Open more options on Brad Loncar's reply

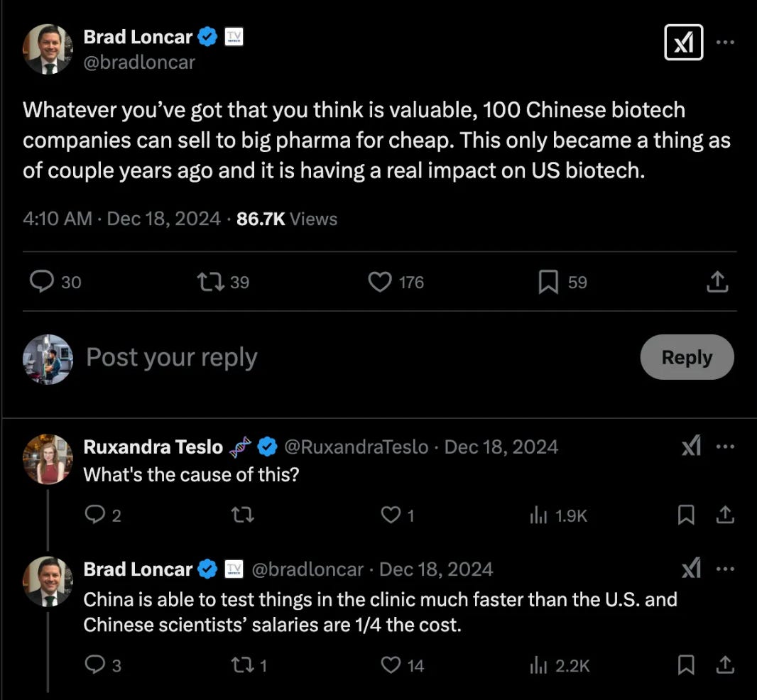(x=724, y=569)
